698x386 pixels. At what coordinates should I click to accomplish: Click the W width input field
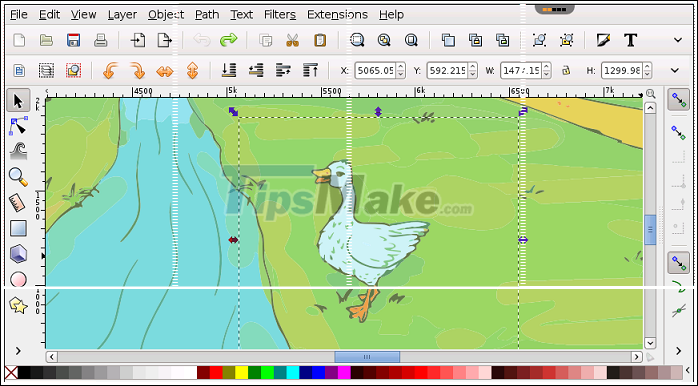click(x=521, y=70)
